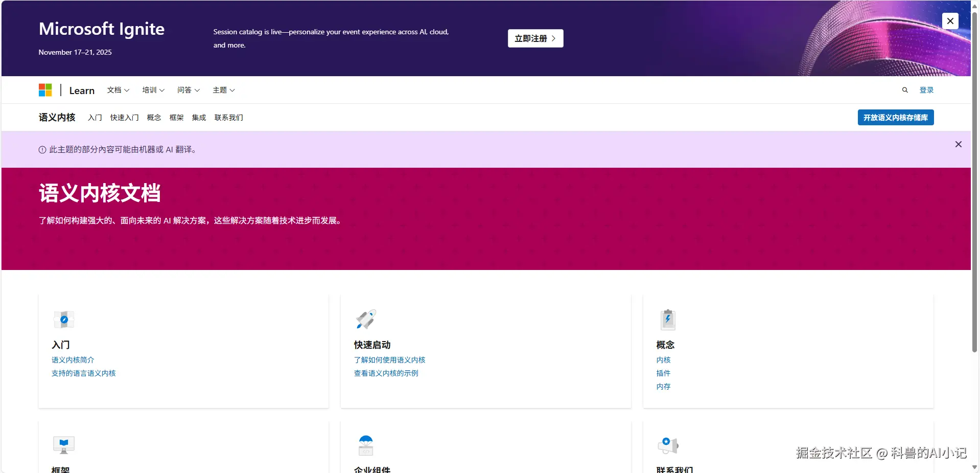Expand the 培训 dropdown menu
The height and width of the screenshot is (473, 980).
pos(153,90)
